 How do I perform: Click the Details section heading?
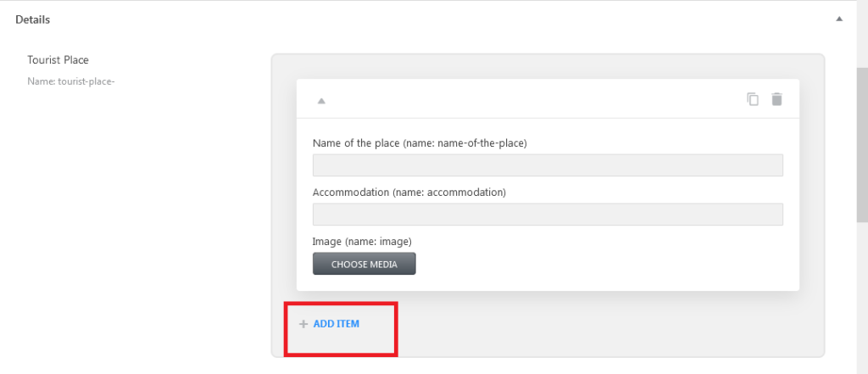pos(33,20)
